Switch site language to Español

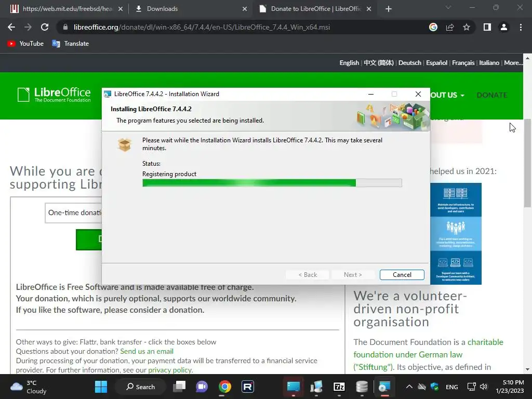436,63
